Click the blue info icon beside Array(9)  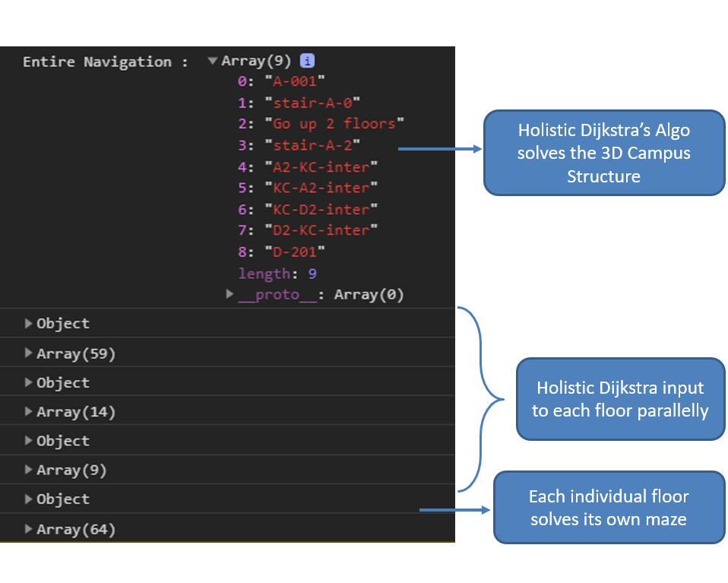(307, 61)
